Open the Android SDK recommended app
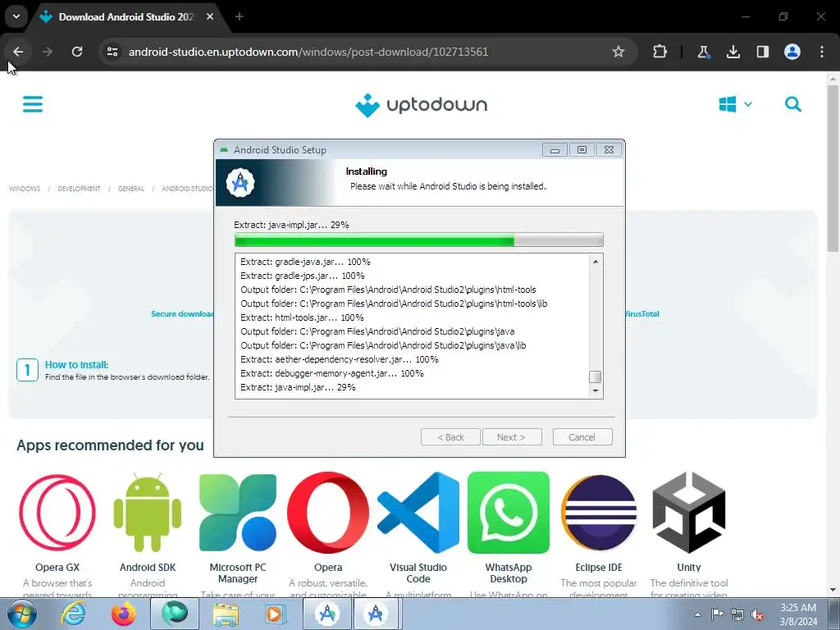The image size is (840, 630). 148,514
